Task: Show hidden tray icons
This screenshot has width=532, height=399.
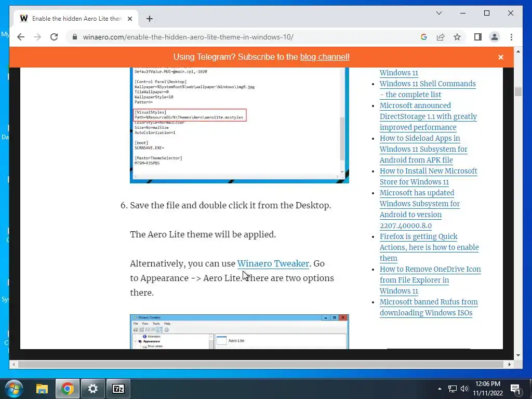Action: tap(440, 389)
